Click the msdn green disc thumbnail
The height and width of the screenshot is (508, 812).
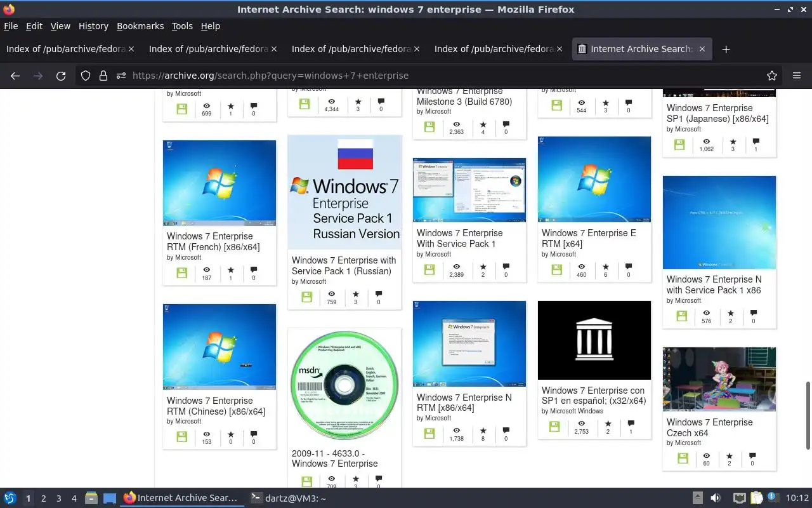click(x=344, y=385)
